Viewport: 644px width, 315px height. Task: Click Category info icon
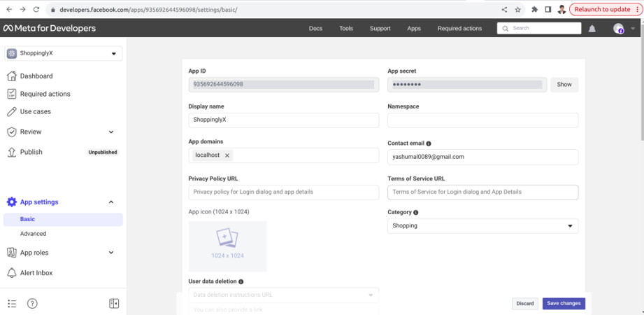click(415, 212)
